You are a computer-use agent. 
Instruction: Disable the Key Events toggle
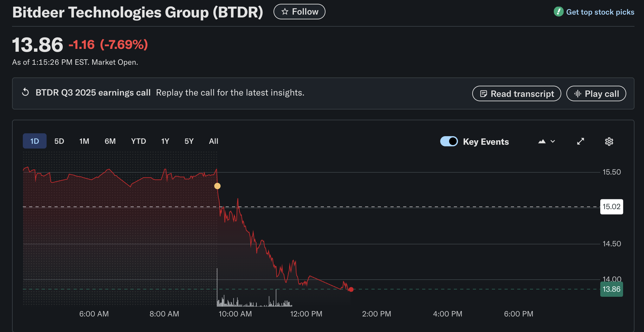pyautogui.click(x=449, y=141)
